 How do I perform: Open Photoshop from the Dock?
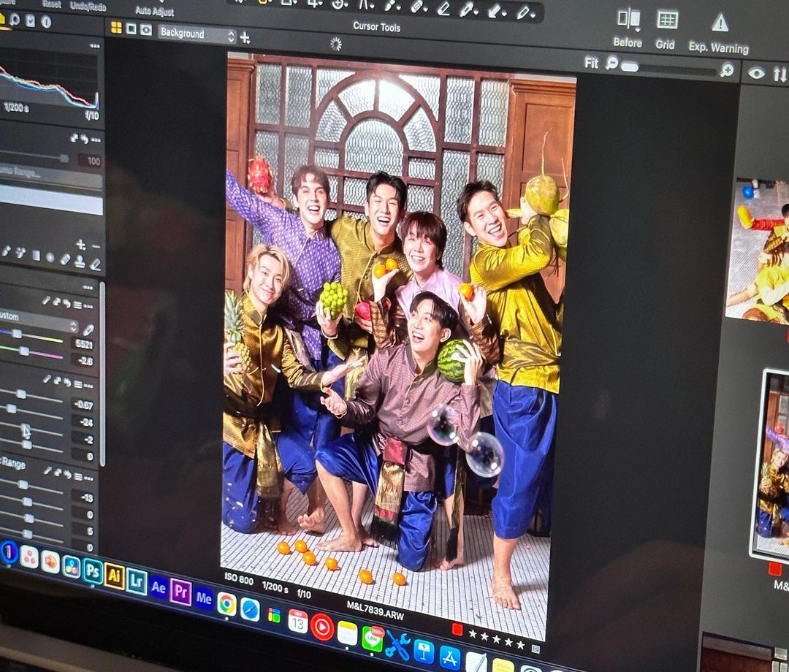(x=93, y=571)
